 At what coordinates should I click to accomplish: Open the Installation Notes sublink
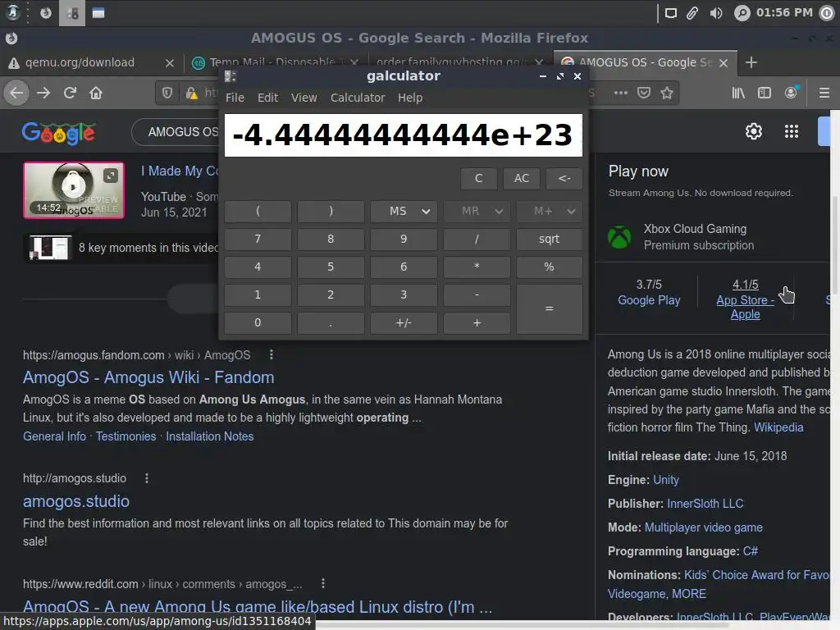point(209,436)
